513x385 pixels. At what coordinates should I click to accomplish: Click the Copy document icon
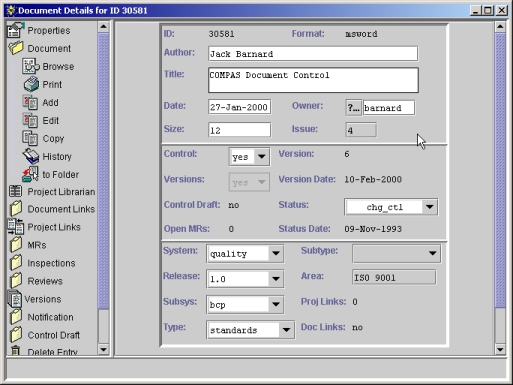(x=30, y=138)
